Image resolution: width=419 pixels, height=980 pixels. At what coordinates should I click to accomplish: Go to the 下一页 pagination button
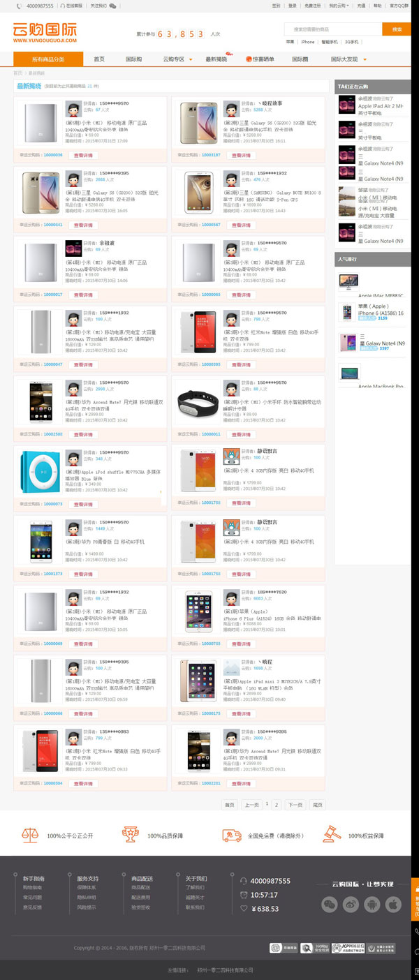[295, 805]
